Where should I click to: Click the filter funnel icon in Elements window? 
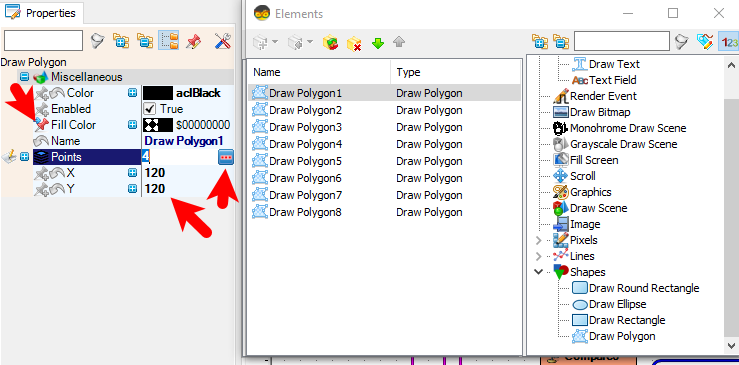[x=682, y=41]
